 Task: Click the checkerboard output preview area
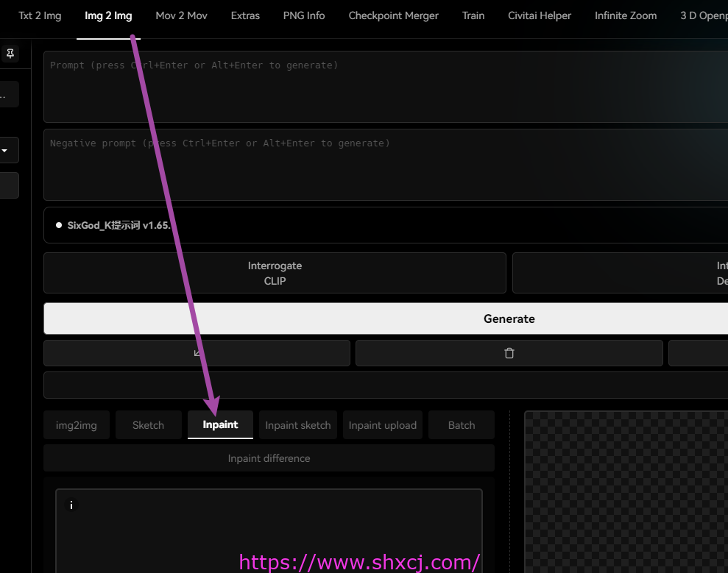point(626,492)
